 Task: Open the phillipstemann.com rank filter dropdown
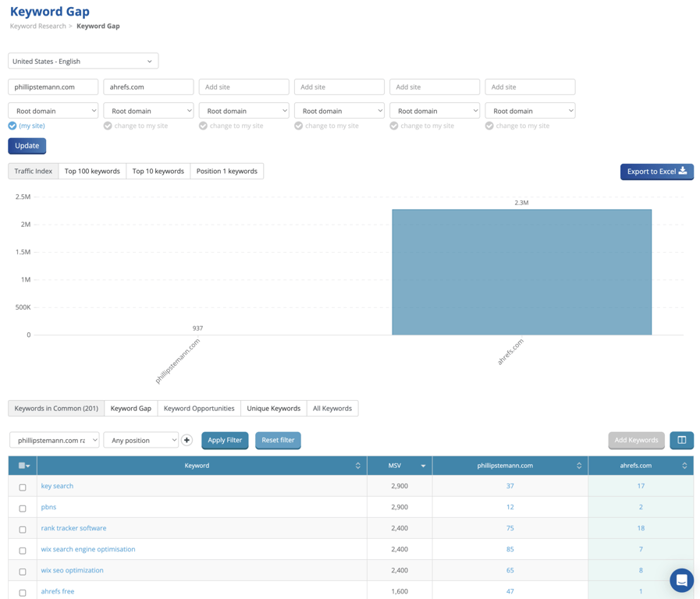point(55,440)
